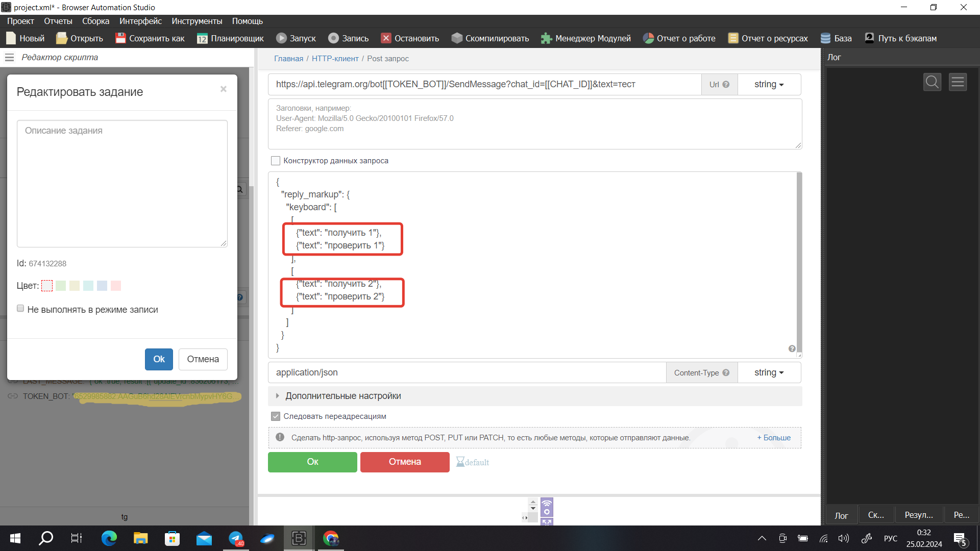The width and height of the screenshot is (980, 551).
Task: Open the Resource report icon
Action: pyautogui.click(x=733, y=38)
